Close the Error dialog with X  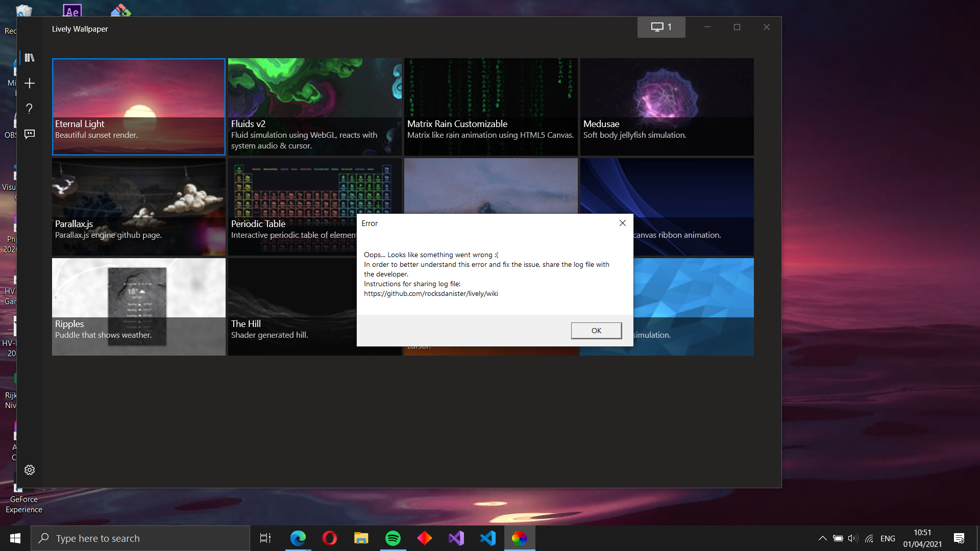tap(622, 223)
